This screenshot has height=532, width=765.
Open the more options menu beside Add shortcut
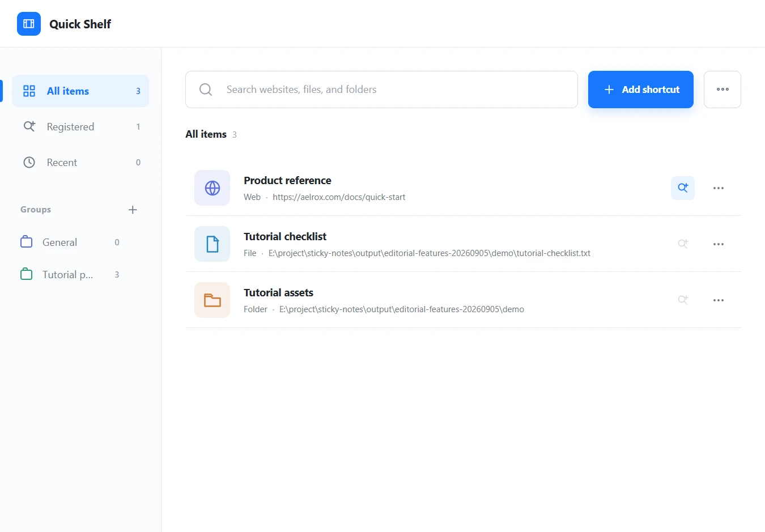[x=722, y=90]
